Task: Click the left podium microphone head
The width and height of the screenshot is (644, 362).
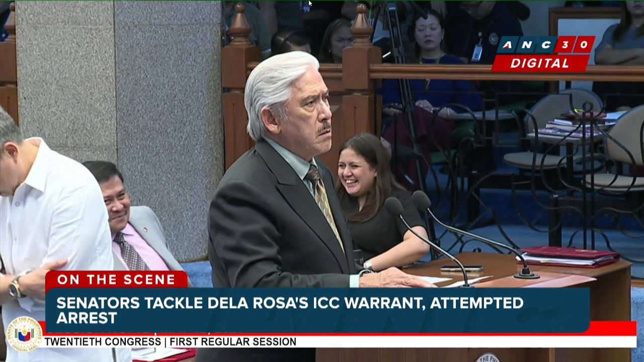Action: (x=394, y=207)
